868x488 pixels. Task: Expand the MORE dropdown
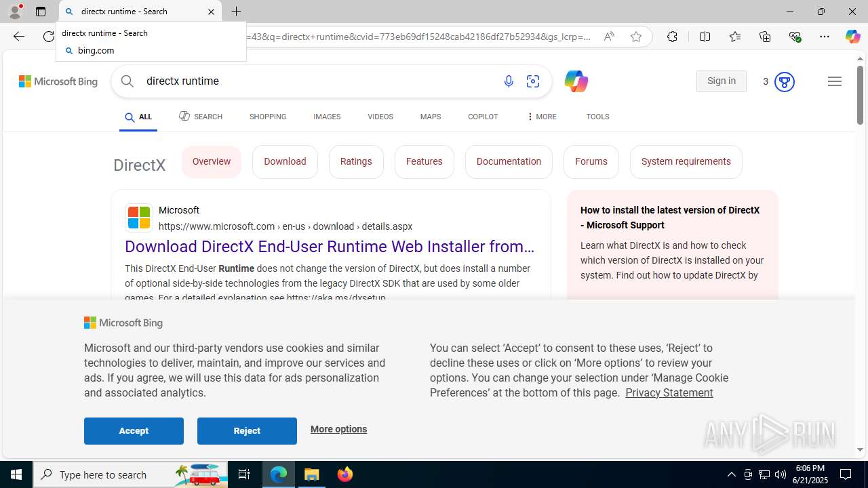click(x=541, y=117)
